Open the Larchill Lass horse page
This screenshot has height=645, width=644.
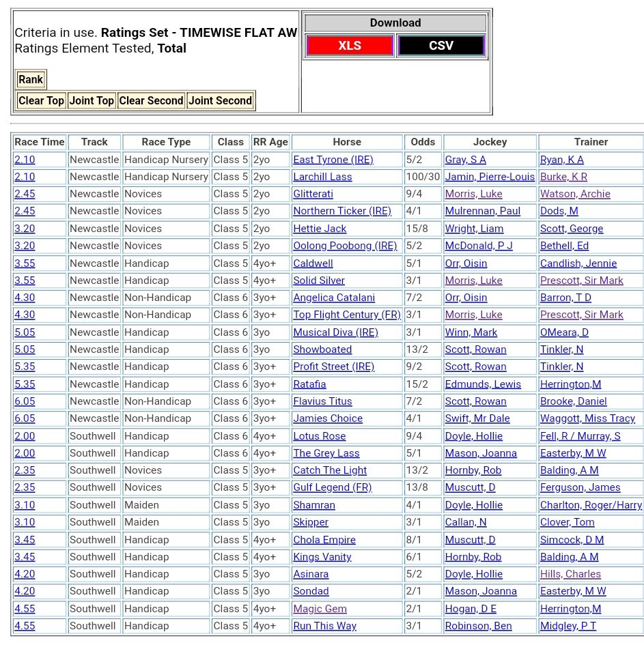click(x=322, y=177)
